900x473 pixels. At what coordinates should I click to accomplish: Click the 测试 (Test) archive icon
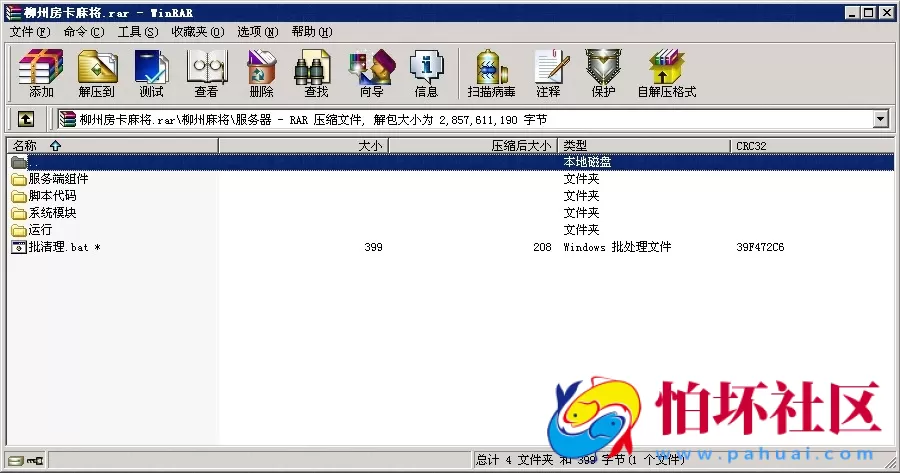pos(152,72)
